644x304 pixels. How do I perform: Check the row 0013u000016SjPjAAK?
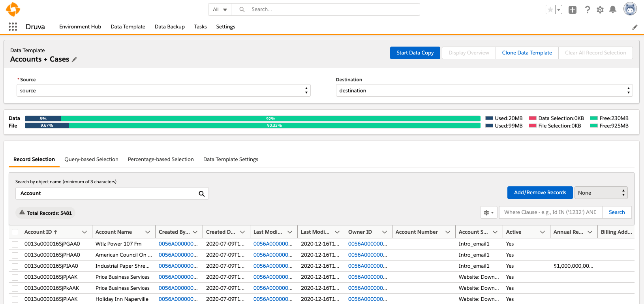coord(15,278)
